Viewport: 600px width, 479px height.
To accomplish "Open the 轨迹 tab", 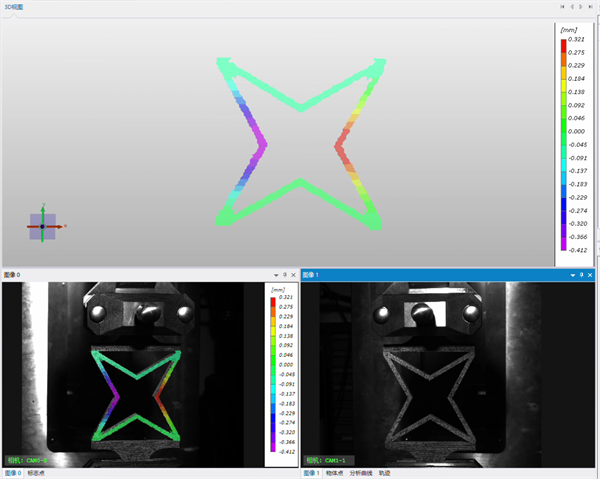I will (x=385, y=473).
